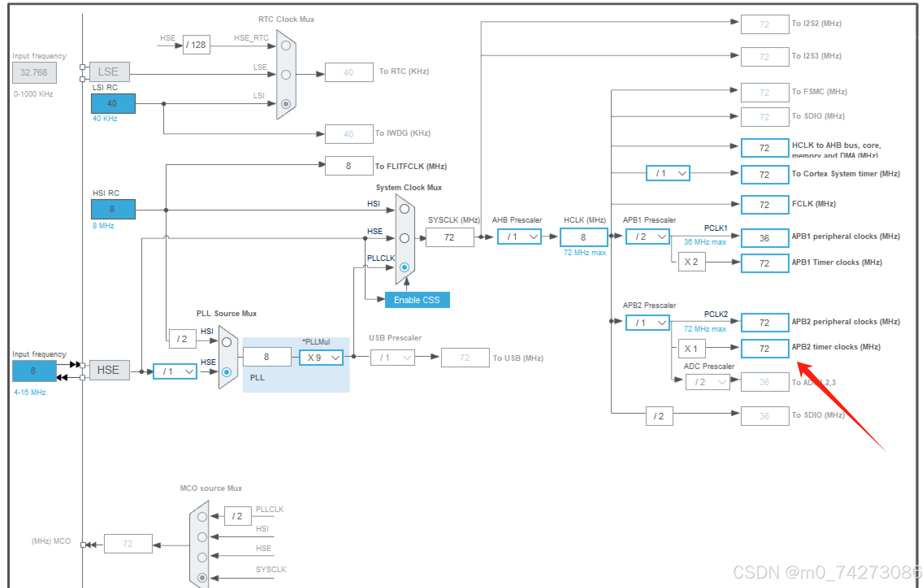Select HSE radio in System Clock Mux
Screen dimensions: 924x588
coord(404,238)
